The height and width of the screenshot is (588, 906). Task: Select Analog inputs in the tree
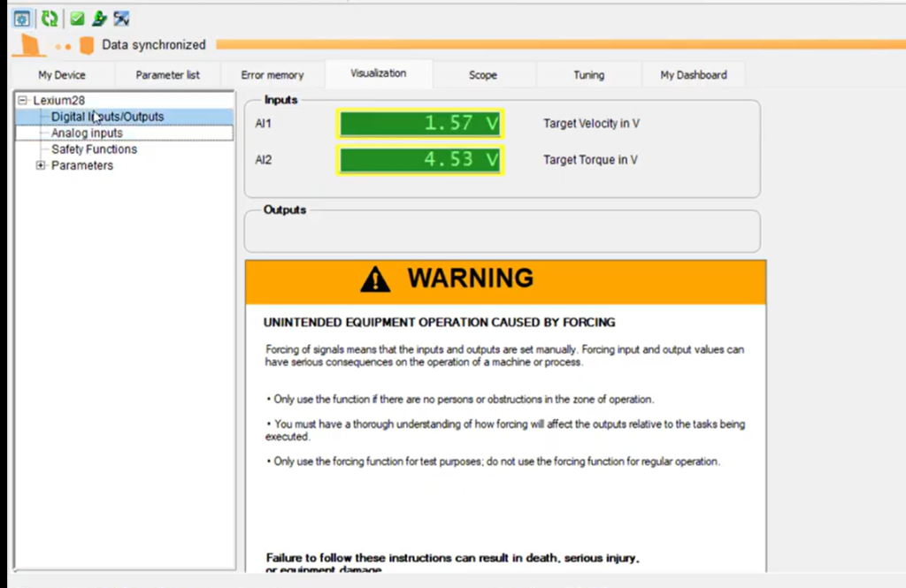pyautogui.click(x=87, y=134)
